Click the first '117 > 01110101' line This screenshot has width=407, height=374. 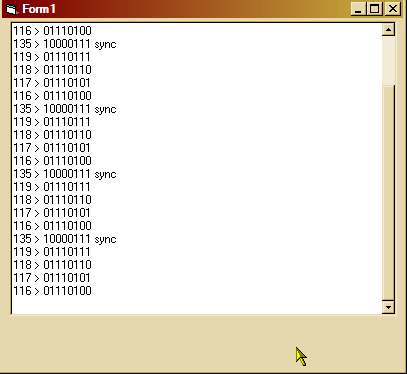[52, 83]
